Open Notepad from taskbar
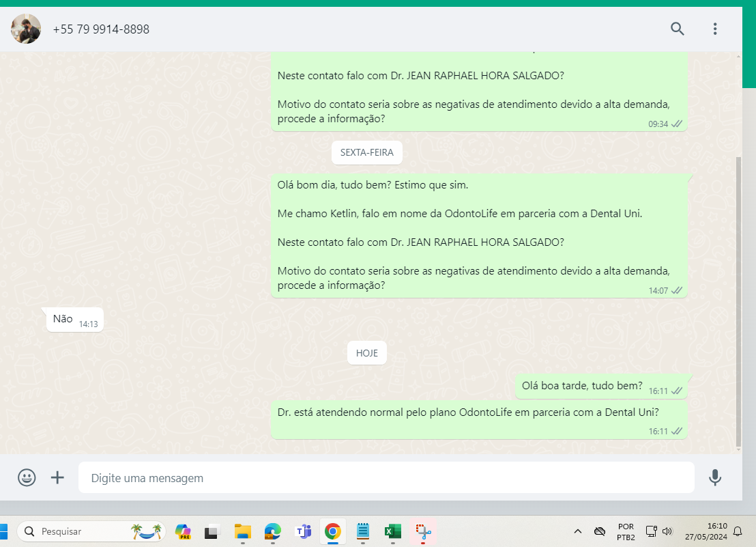 point(362,531)
